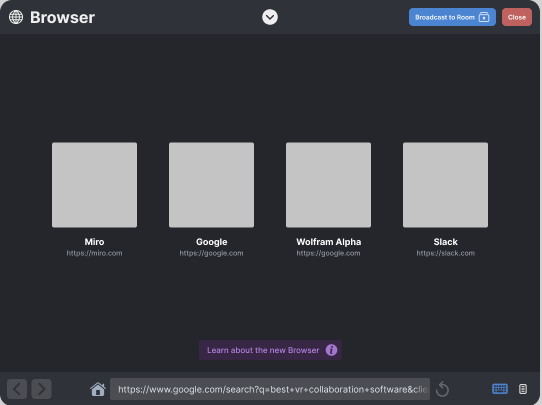Click the URL address field
This screenshot has height=405, width=542.
click(270, 389)
